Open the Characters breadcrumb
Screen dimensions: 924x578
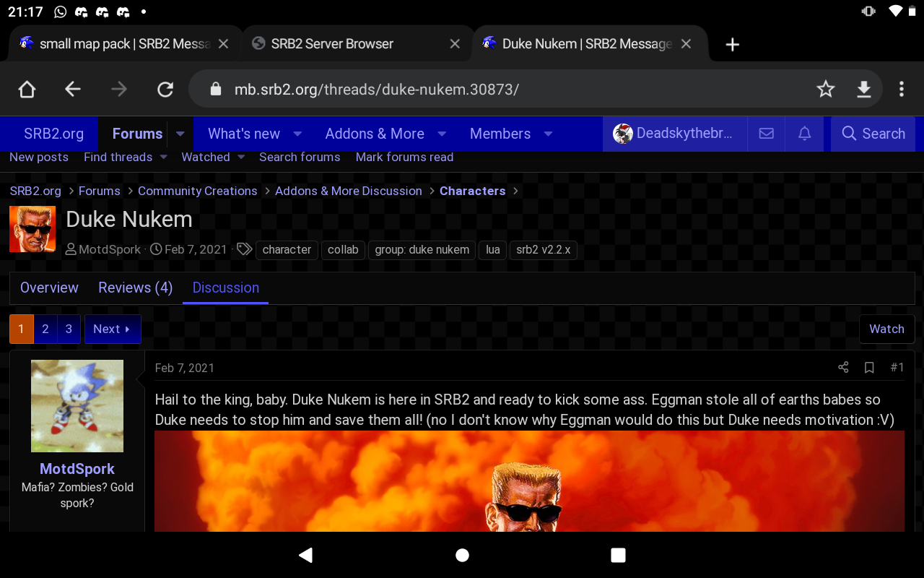472,191
